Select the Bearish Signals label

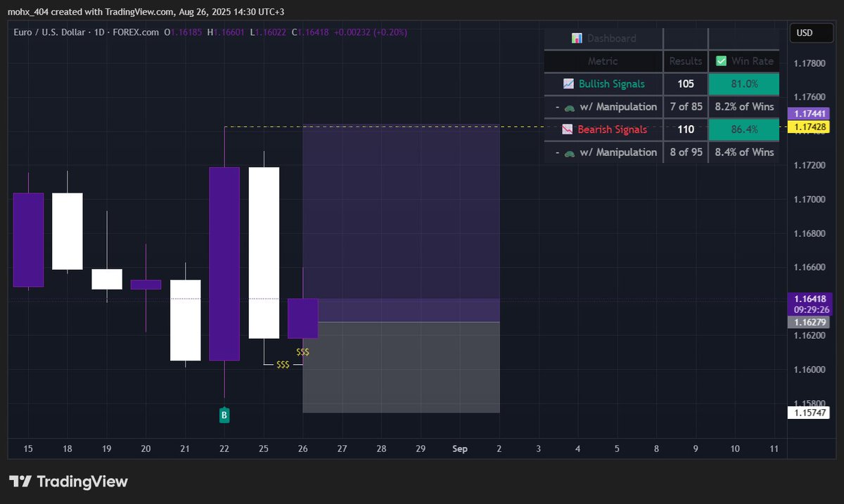[612, 129]
